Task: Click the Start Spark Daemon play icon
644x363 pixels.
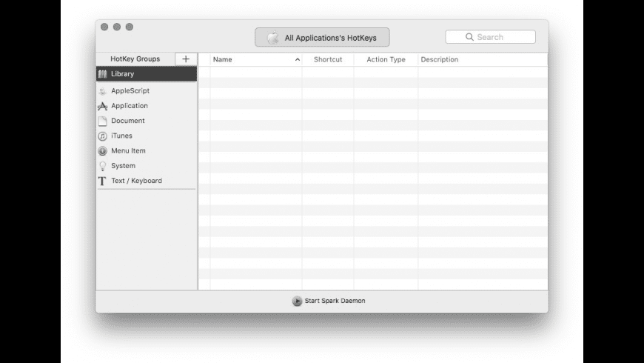Action: coord(297,301)
